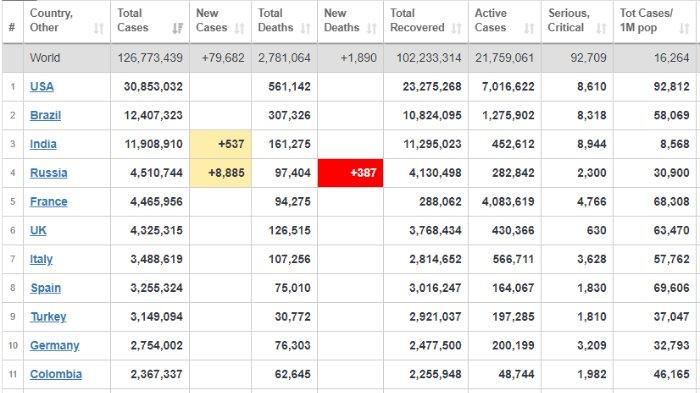This screenshot has width=700, height=393.
Task: Sort by Tot Cases/1M pop icon
Action: tap(684, 29)
